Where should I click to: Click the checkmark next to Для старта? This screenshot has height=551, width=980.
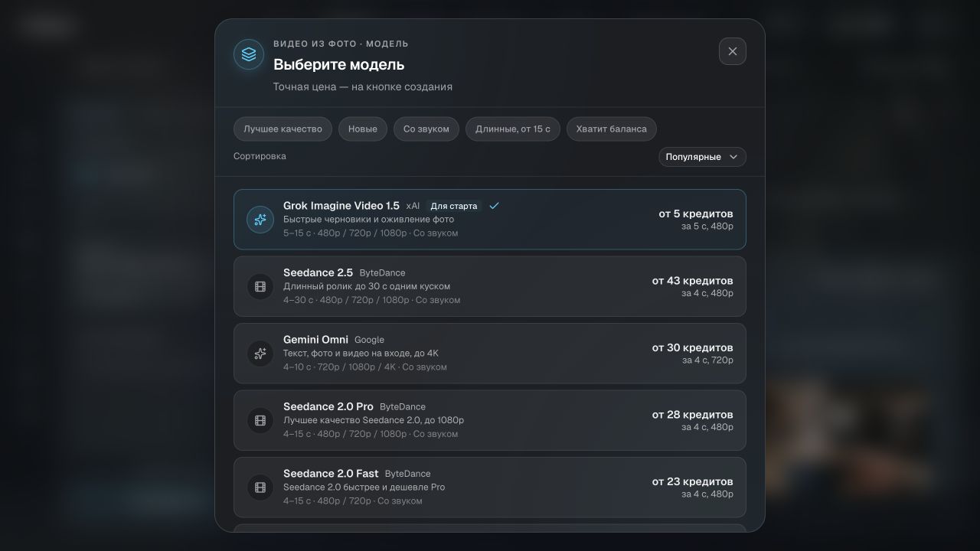point(494,206)
